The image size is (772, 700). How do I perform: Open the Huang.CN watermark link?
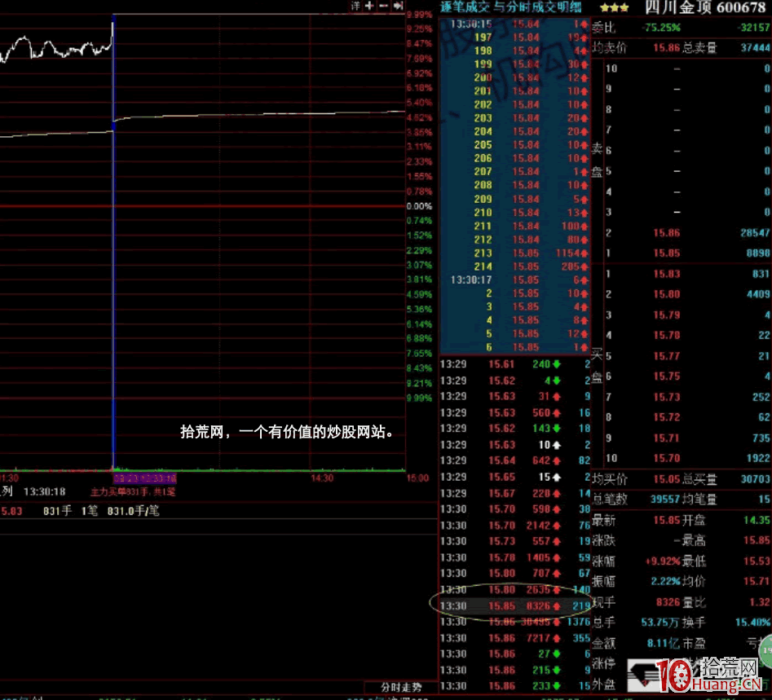(726, 685)
